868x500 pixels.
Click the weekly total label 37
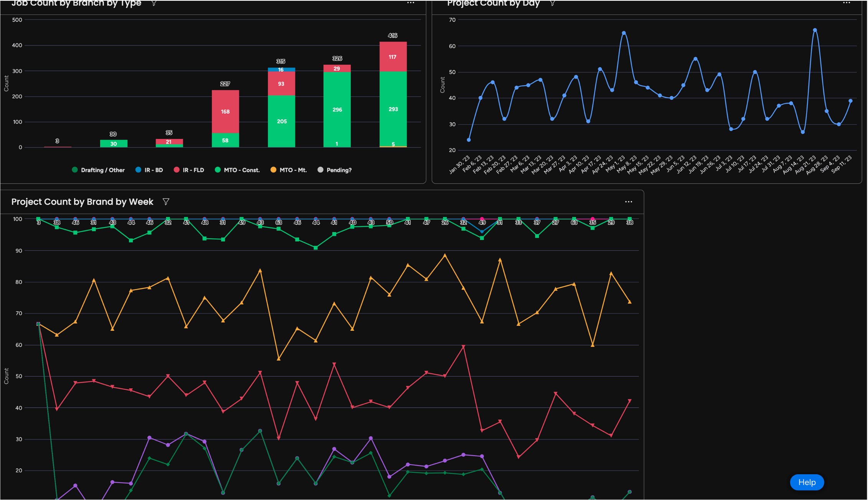[x=537, y=223]
